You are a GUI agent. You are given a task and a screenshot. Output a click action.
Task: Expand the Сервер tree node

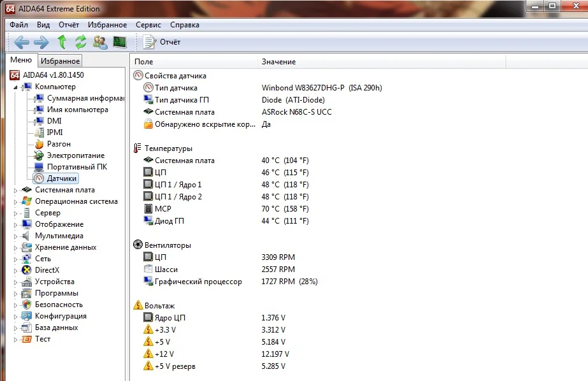point(15,213)
